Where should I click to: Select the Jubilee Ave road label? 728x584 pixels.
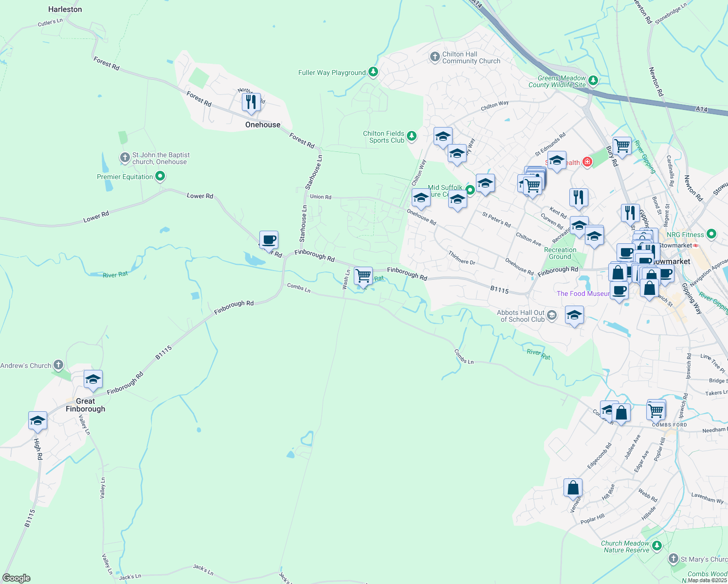point(633,447)
